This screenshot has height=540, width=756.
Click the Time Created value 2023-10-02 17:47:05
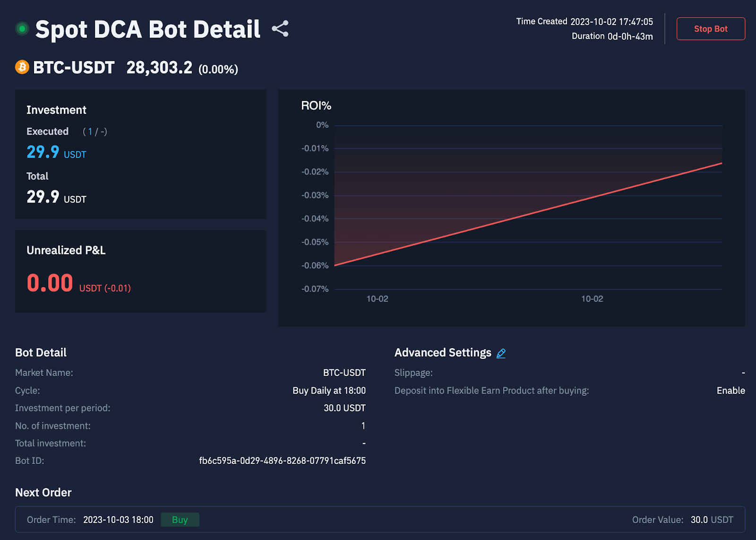[611, 22]
